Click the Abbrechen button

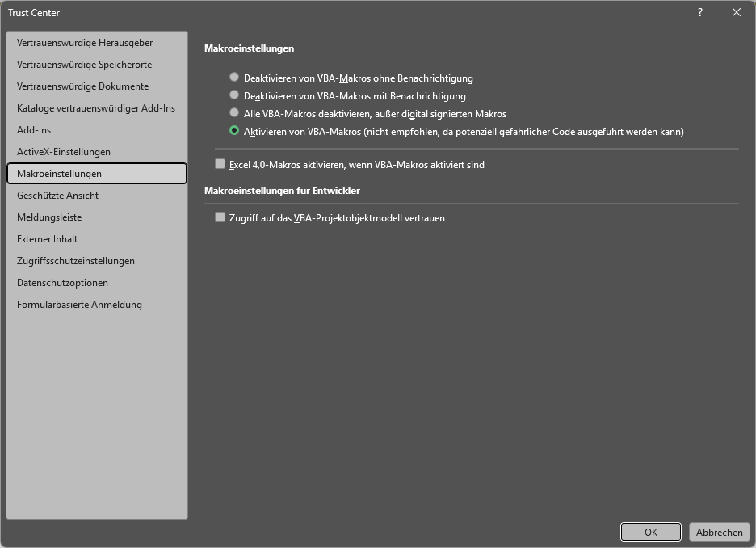tap(720, 532)
